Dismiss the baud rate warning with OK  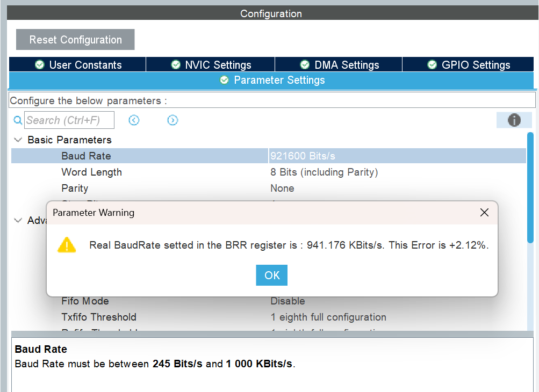tap(271, 275)
